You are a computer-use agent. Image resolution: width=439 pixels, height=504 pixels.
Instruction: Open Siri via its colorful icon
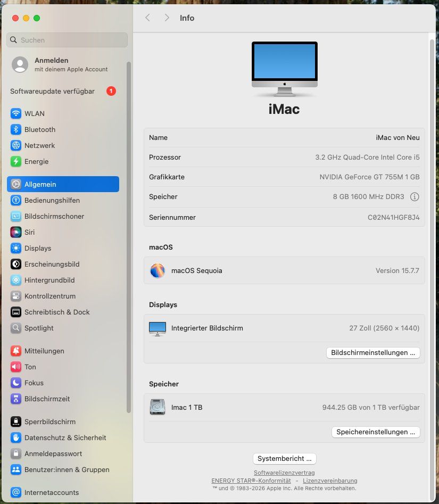[16, 232]
